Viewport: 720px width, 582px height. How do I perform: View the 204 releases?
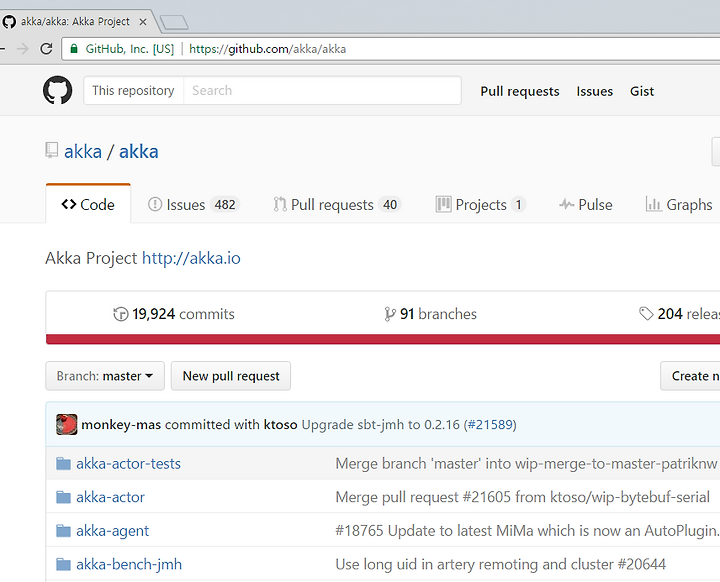pos(679,314)
